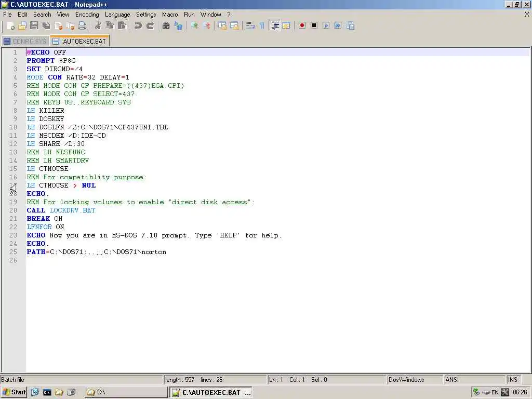Click the EN language indicator in tray

tap(495, 393)
